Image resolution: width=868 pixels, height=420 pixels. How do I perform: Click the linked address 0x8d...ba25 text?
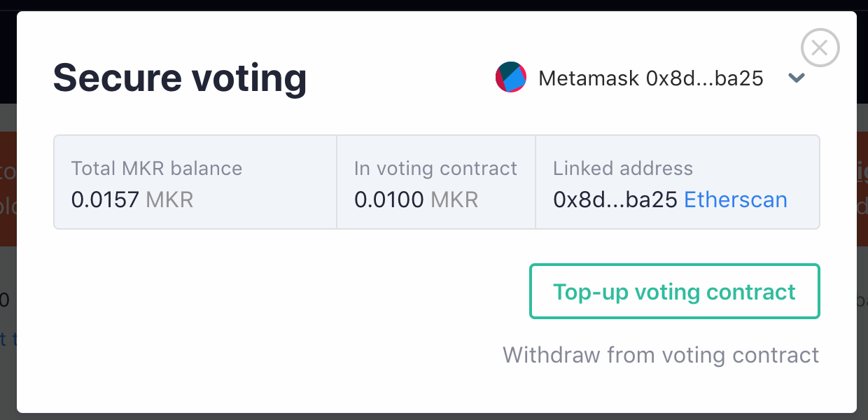(615, 200)
